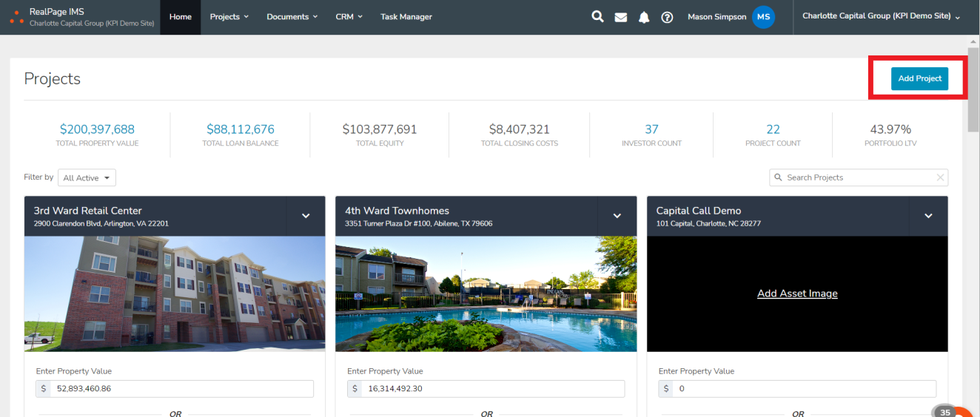
Task: Open the messages envelope icon
Action: click(621, 17)
